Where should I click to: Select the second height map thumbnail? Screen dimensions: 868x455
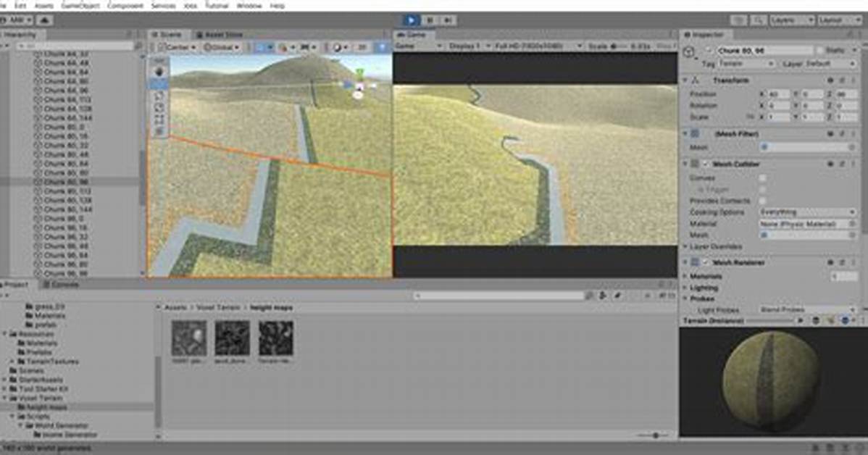[x=233, y=338]
